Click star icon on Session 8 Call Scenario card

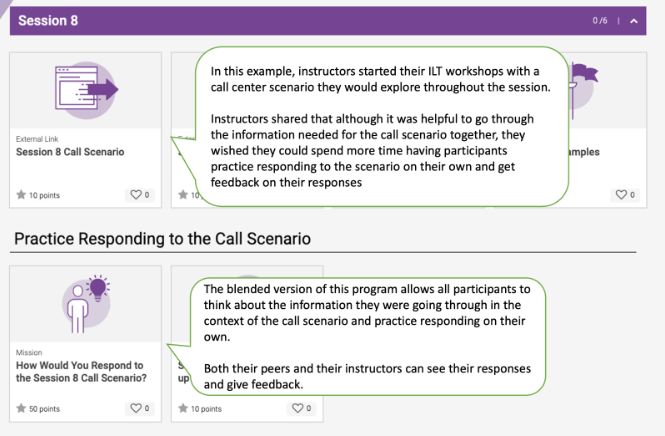21,195
